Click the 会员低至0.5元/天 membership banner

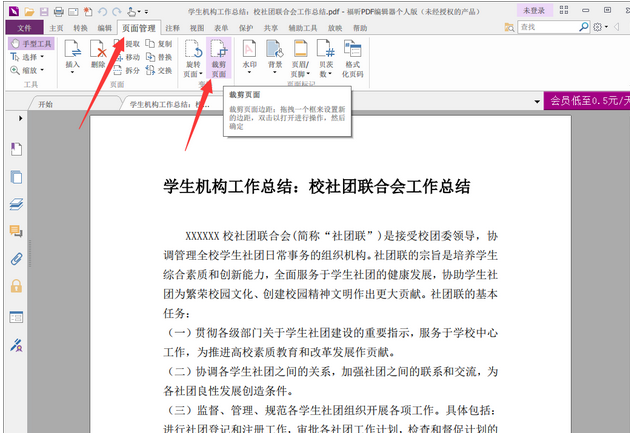587,100
